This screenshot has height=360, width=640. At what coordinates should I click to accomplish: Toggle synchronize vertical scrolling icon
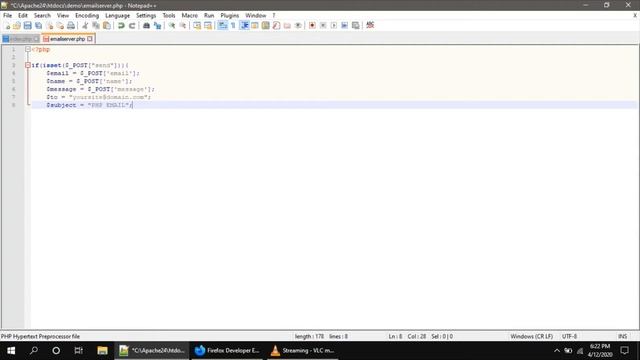click(x=197, y=26)
